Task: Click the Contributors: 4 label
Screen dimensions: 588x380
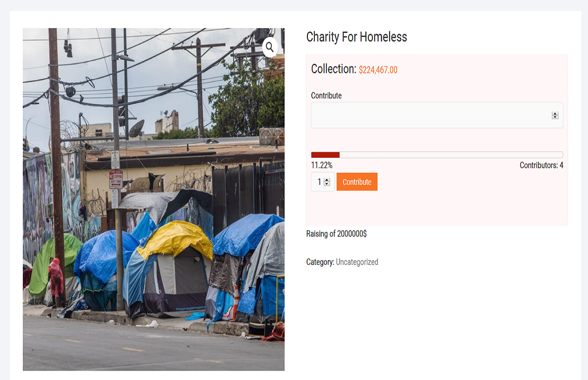Action: tap(541, 165)
